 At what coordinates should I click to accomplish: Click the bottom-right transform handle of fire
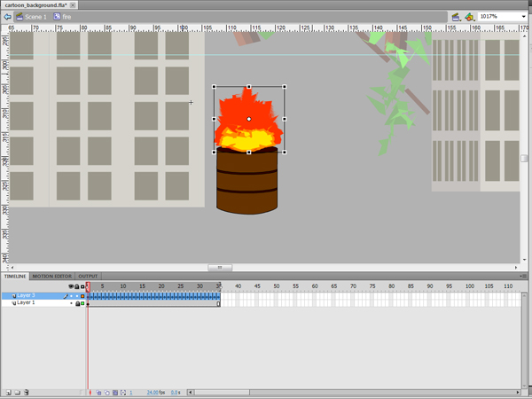tap(285, 152)
